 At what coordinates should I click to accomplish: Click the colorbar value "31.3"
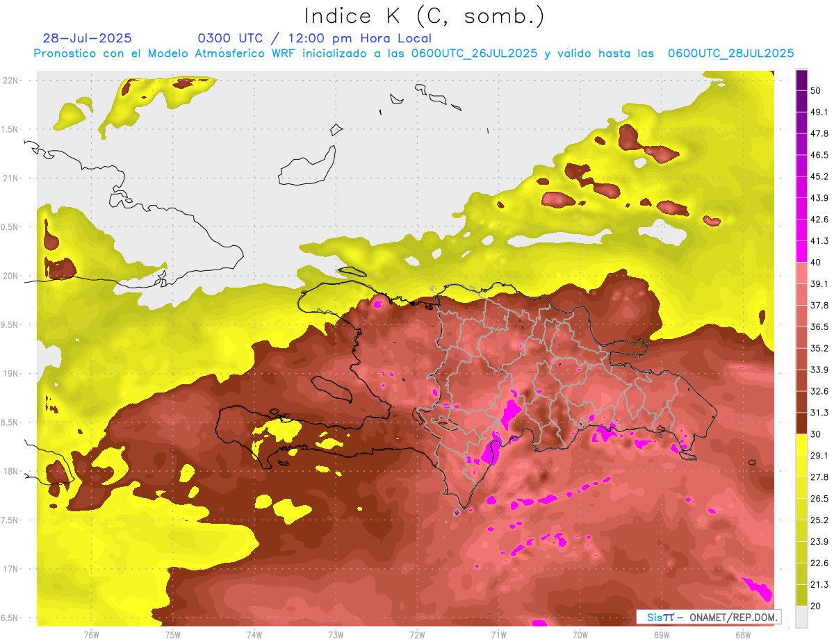pos(821,413)
